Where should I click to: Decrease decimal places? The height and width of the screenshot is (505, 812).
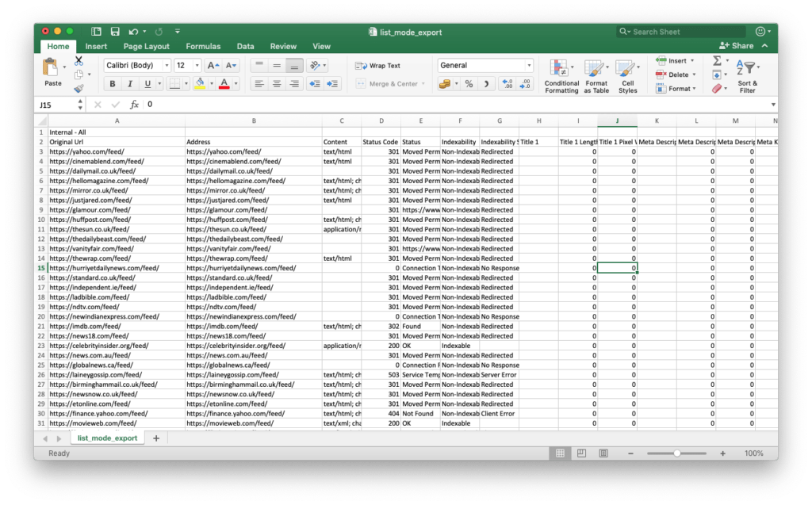pos(525,84)
